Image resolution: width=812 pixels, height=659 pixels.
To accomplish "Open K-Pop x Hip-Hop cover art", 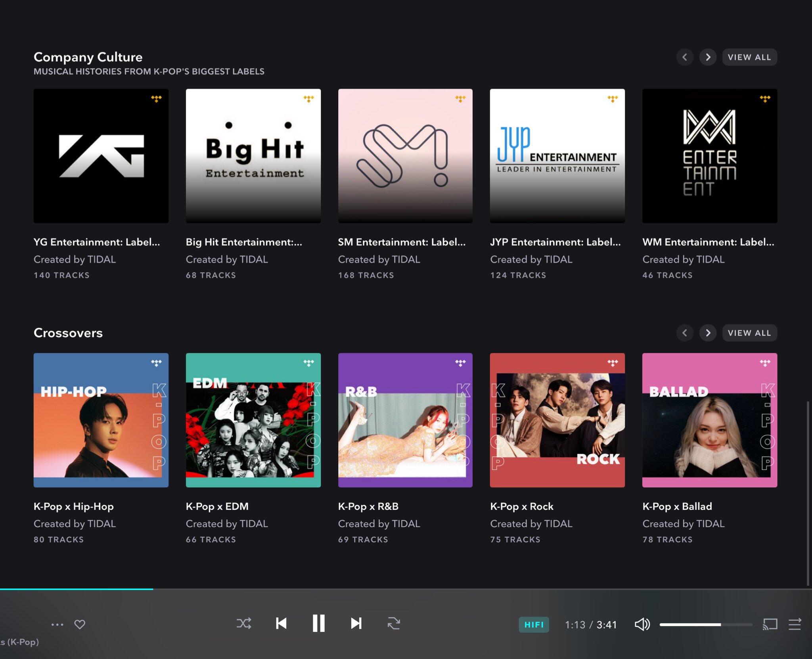I will click(101, 420).
